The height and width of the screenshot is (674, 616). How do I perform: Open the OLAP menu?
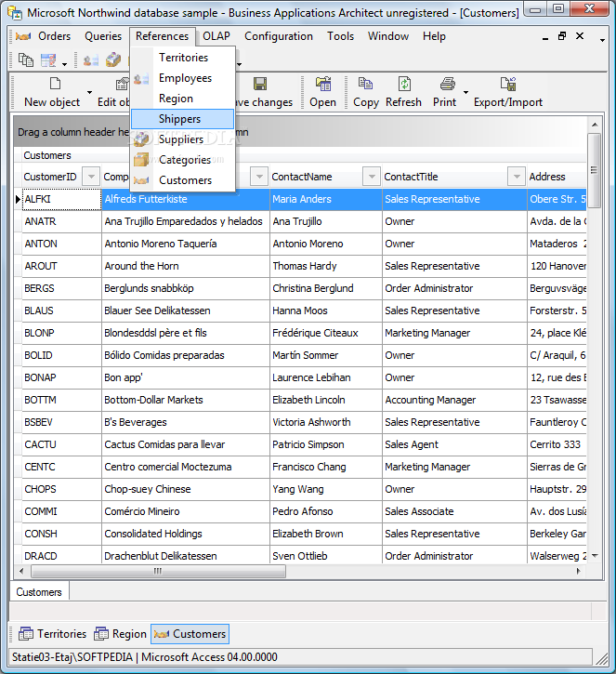point(216,36)
